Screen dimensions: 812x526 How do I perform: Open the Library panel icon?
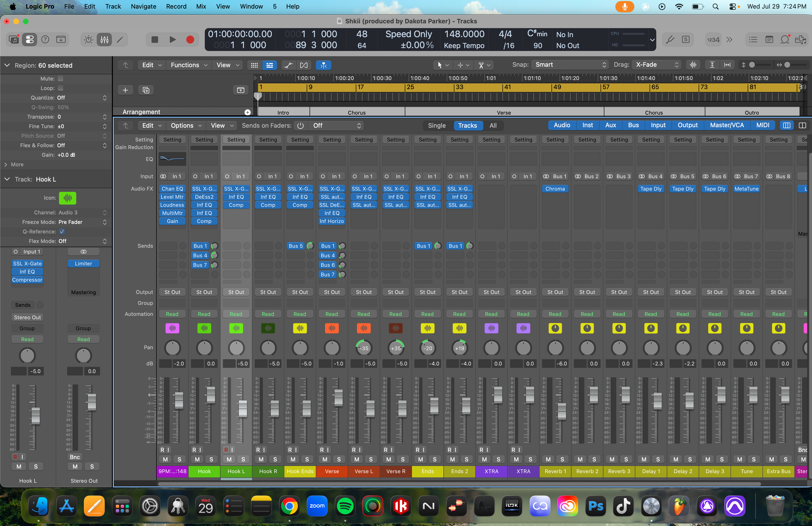[x=14, y=40]
